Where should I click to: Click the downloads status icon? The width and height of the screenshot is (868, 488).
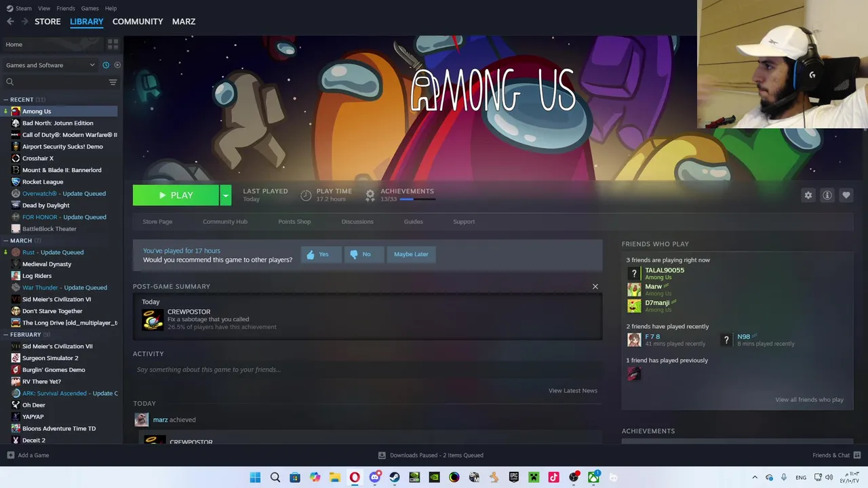click(382, 455)
